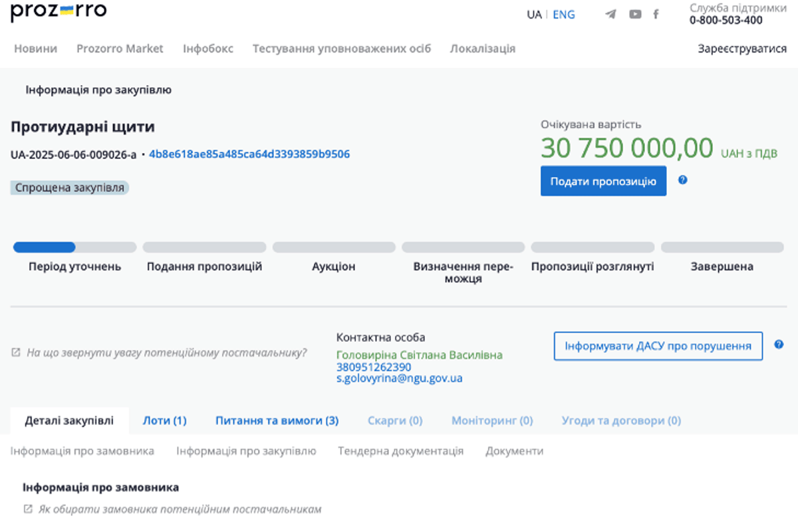Switch to Угоди та договори (0) tab
The image size is (798, 532).
(x=621, y=421)
